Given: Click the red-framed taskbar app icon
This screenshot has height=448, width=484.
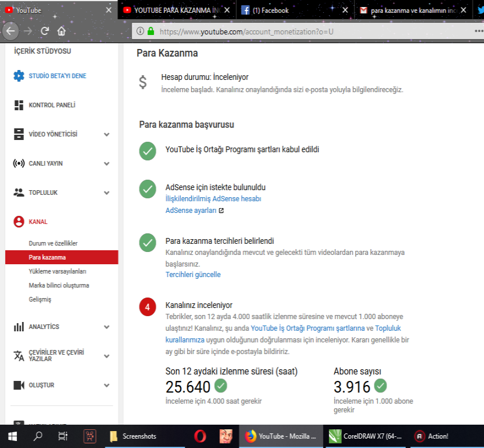Looking at the screenshot, I should click(90, 436).
